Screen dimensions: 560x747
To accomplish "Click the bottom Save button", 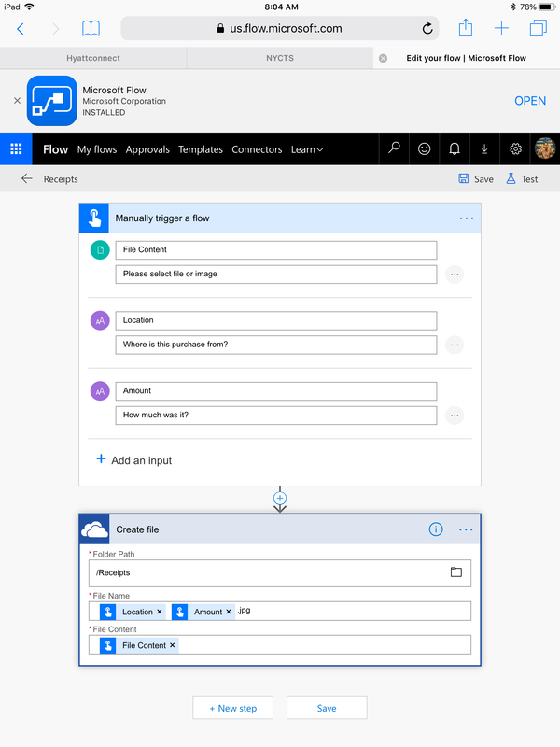I will point(327,708).
